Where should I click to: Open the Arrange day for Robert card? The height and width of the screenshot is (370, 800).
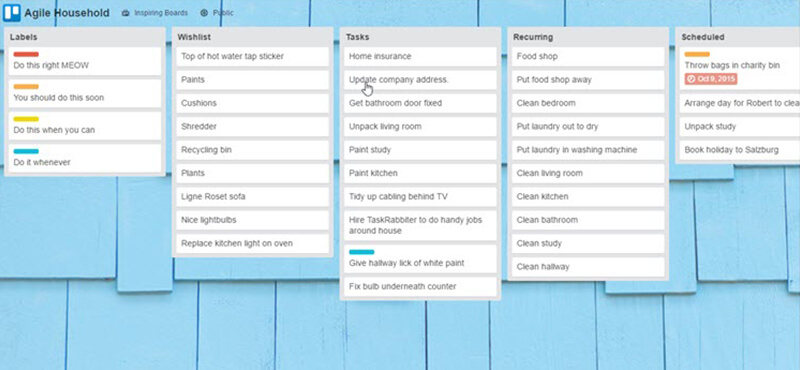point(740,103)
